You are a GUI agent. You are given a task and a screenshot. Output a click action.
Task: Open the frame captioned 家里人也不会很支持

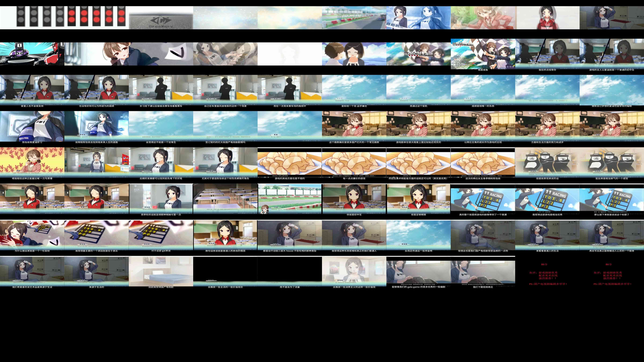point(32,90)
